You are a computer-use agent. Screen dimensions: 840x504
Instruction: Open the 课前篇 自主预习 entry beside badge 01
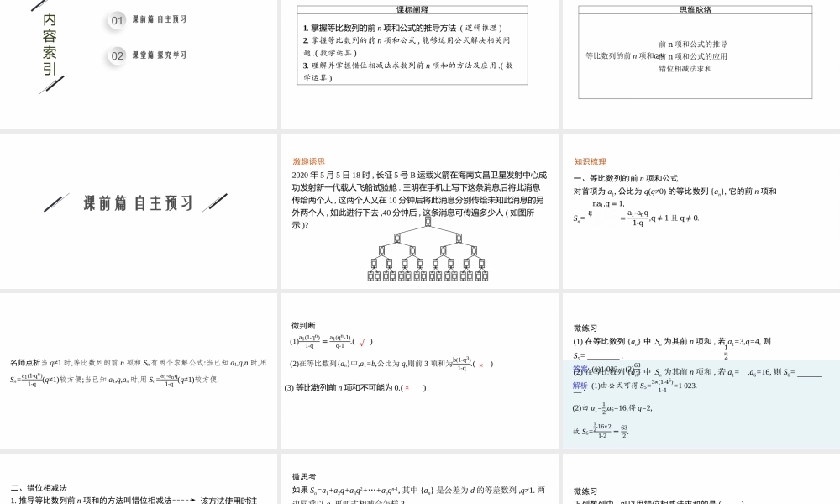click(160, 20)
